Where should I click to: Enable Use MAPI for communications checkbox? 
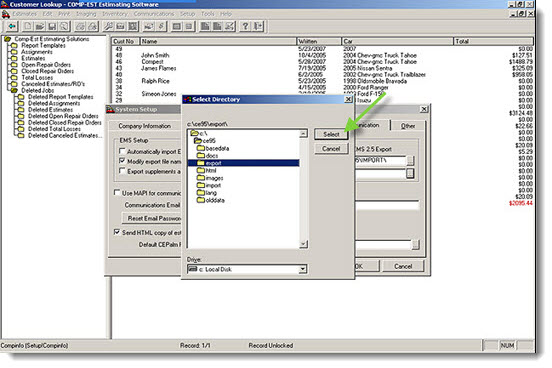(117, 193)
